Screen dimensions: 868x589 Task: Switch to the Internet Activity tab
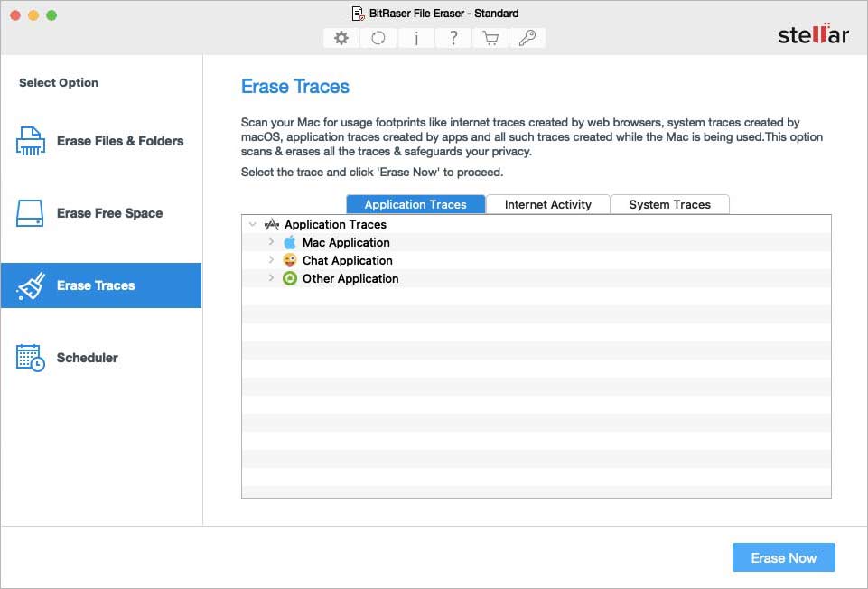[548, 204]
